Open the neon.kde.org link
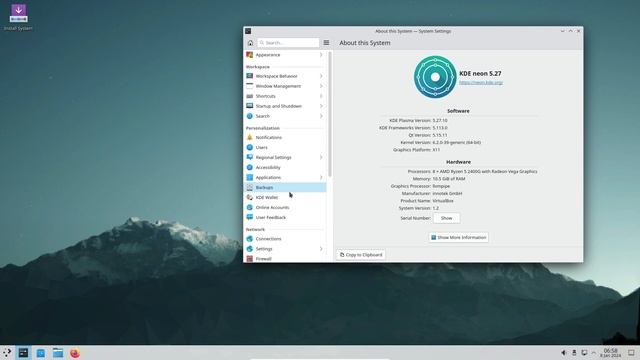This screenshot has height=360, width=640. [x=481, y=82]
